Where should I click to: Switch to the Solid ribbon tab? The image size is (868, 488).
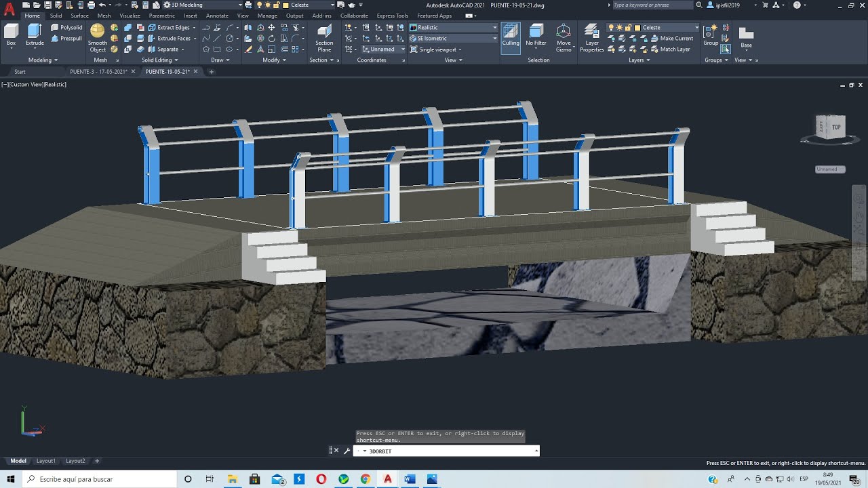56,16
